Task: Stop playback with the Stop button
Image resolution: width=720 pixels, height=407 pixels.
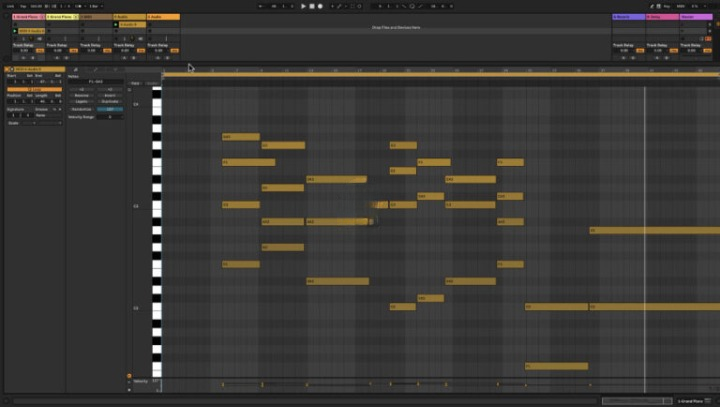Action: pos(312,6)
